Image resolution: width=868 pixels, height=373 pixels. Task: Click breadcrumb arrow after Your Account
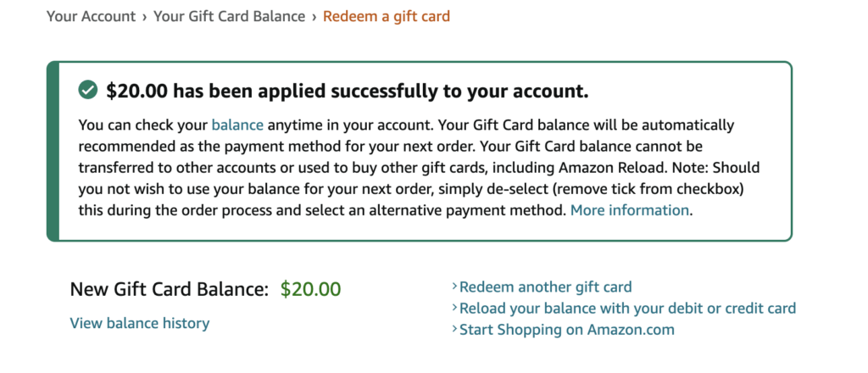pyautogui.click(x=145, y=16)
